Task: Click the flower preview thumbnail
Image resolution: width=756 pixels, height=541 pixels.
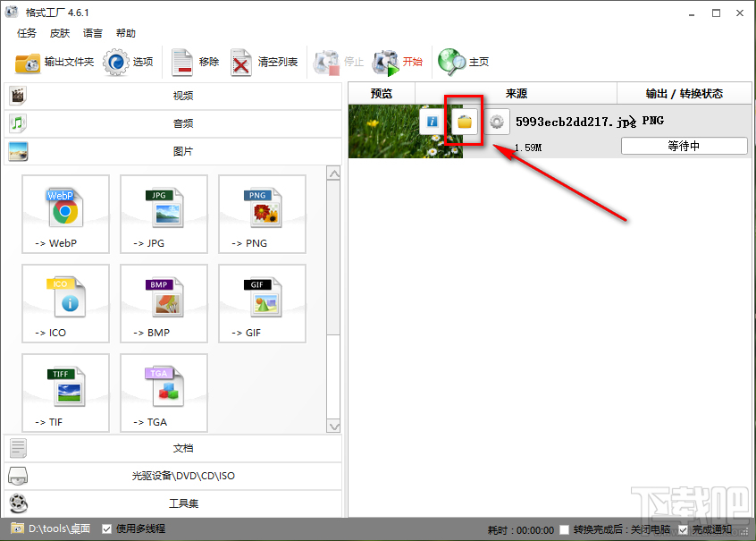Action: tap(406, 131)
